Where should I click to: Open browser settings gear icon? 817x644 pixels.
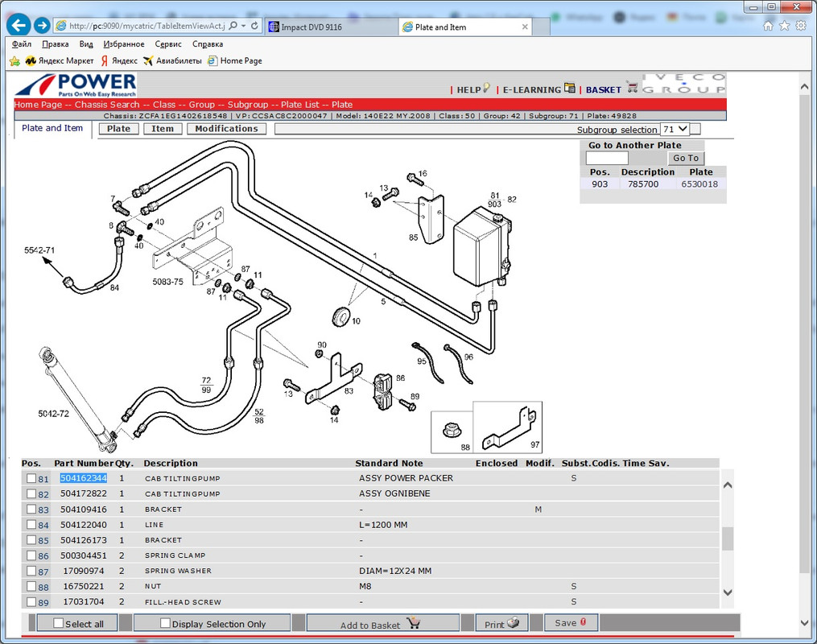point(801,26)
